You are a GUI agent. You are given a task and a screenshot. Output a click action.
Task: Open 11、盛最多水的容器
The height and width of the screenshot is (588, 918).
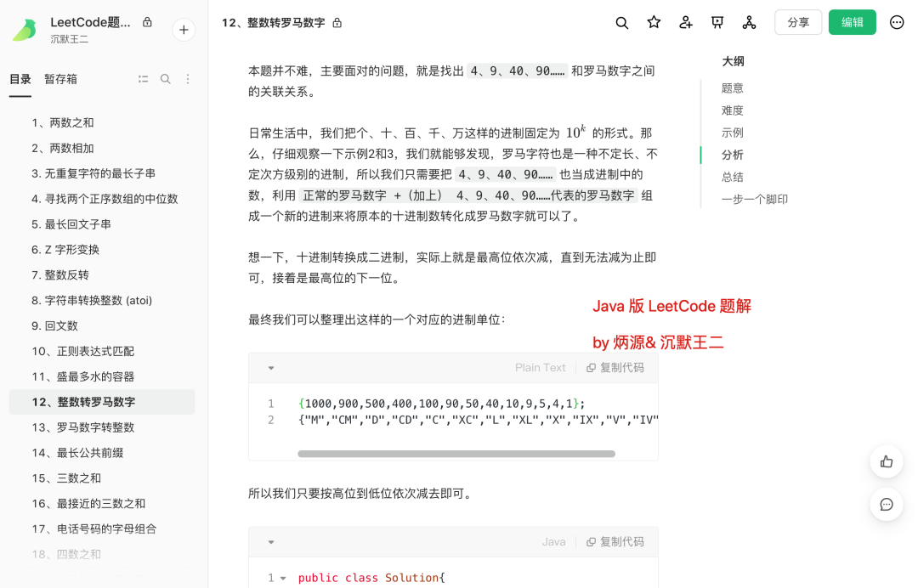(x=102, y=376)
